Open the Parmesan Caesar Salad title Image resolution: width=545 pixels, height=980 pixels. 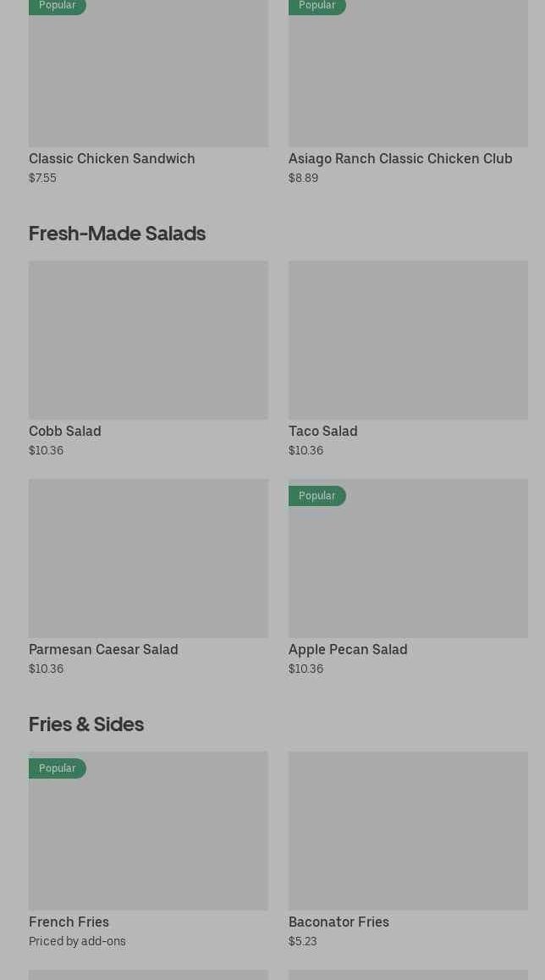(x=103, y=649)
